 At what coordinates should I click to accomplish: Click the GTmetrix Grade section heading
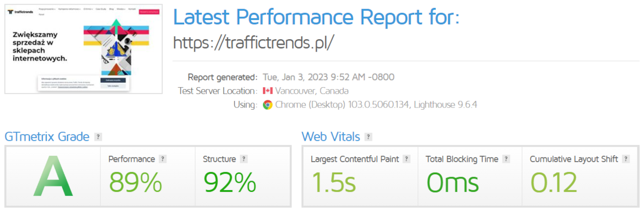click(x=47, y=137)
